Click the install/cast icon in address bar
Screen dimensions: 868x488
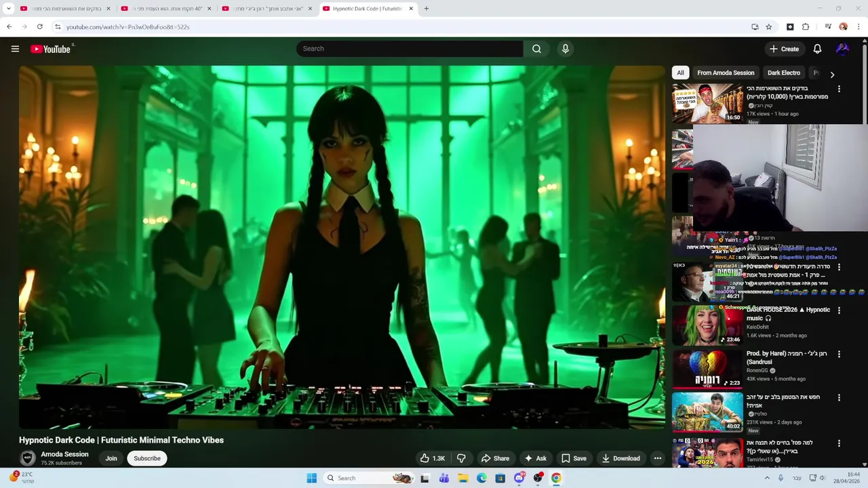tap(755, 26)
